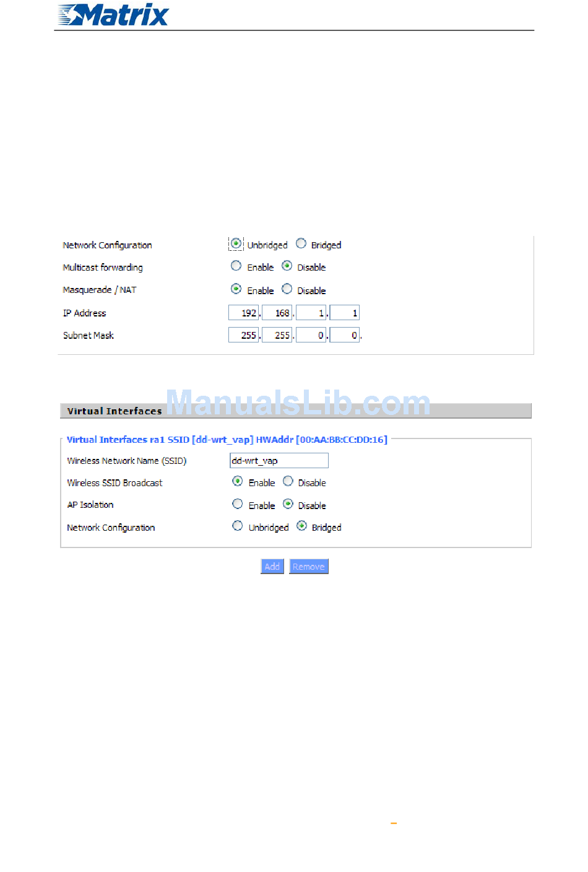Click last IP Address octet field
The image size is (588, 872).
[345, 313]
